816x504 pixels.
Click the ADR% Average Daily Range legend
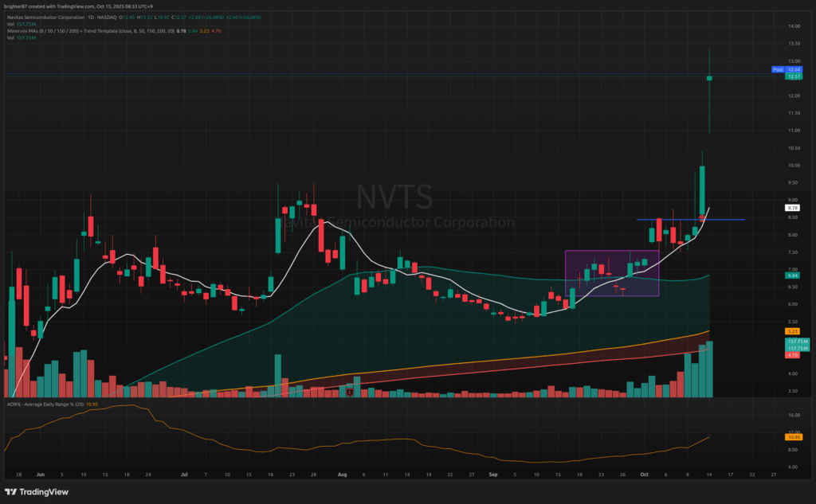[48, 405]
